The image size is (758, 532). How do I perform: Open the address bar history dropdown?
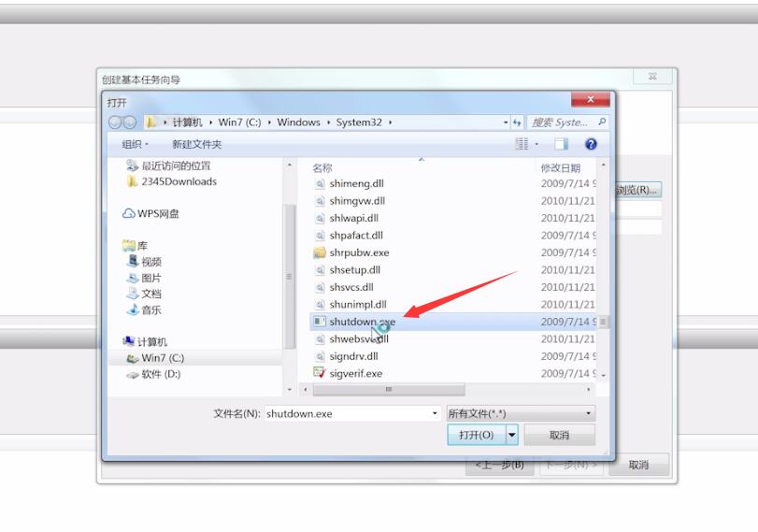click(506, 122)
